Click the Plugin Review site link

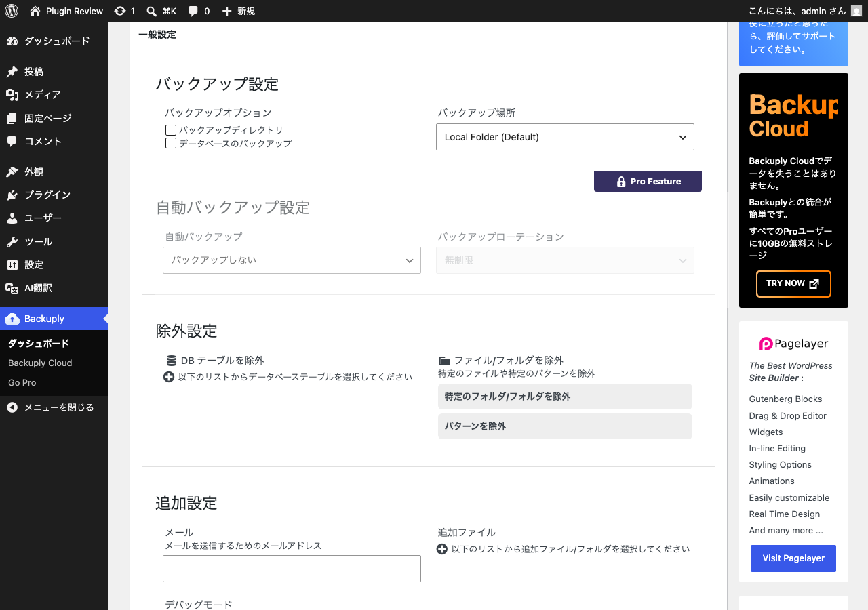click(x=66, y=11)
